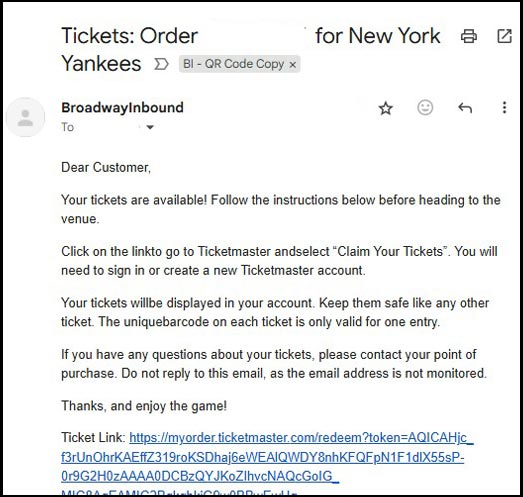The width and height of the screenshot is (523, 497).
Task: Open the email in a new window
Action: click(504, 36)
